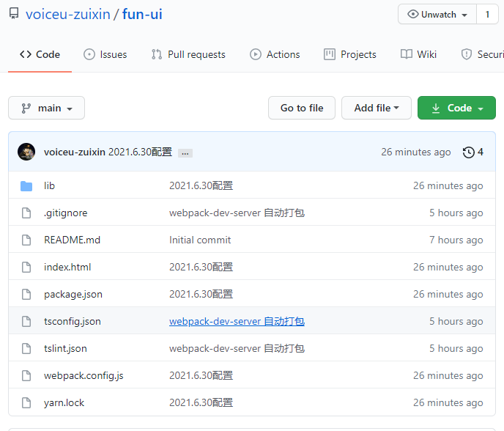
Task: Open commit history clock icon
Action: coord(469,152)
